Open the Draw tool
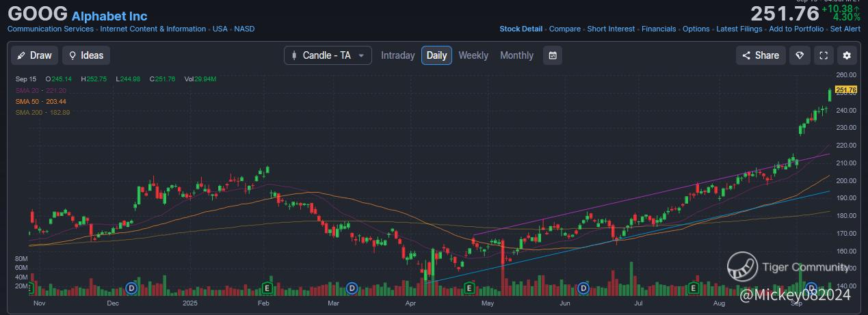The height and width of the screenshot is (315, 868). click(x=34, y=55)
